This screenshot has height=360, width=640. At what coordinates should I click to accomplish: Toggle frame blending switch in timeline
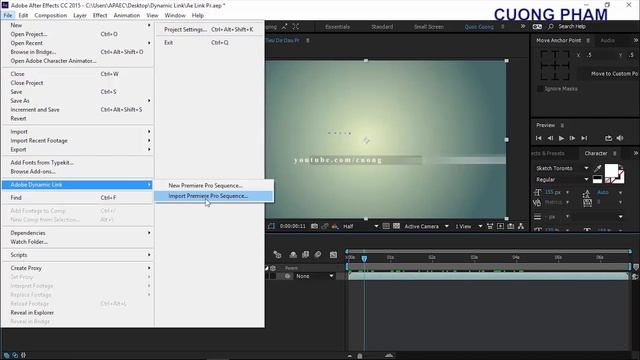click(305, 254)
